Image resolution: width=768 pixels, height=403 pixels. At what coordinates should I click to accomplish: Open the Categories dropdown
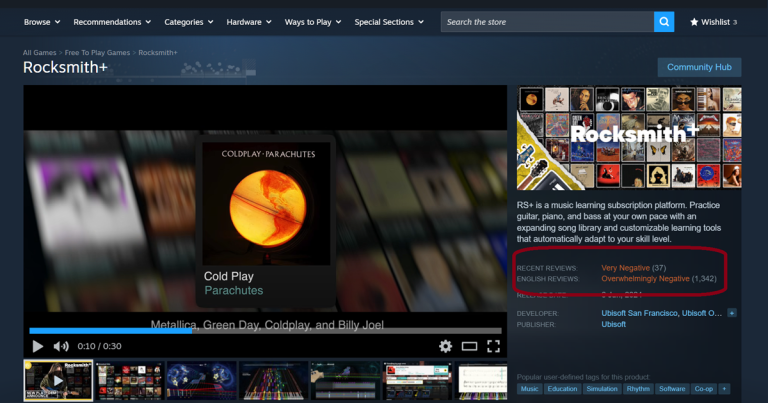click(x=189, y=22)
